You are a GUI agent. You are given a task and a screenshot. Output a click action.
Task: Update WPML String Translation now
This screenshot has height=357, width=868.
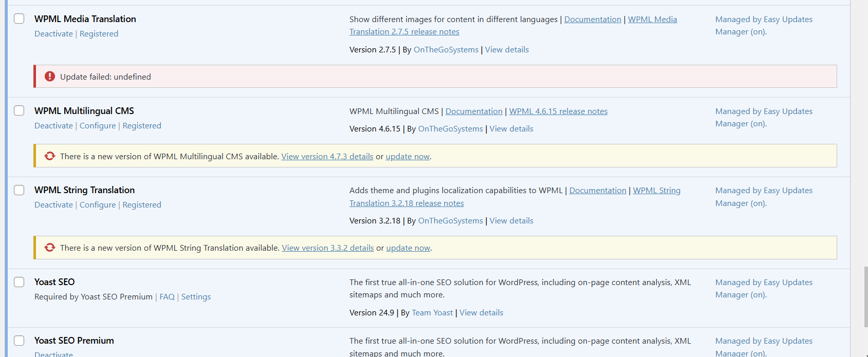pos(408,248)
